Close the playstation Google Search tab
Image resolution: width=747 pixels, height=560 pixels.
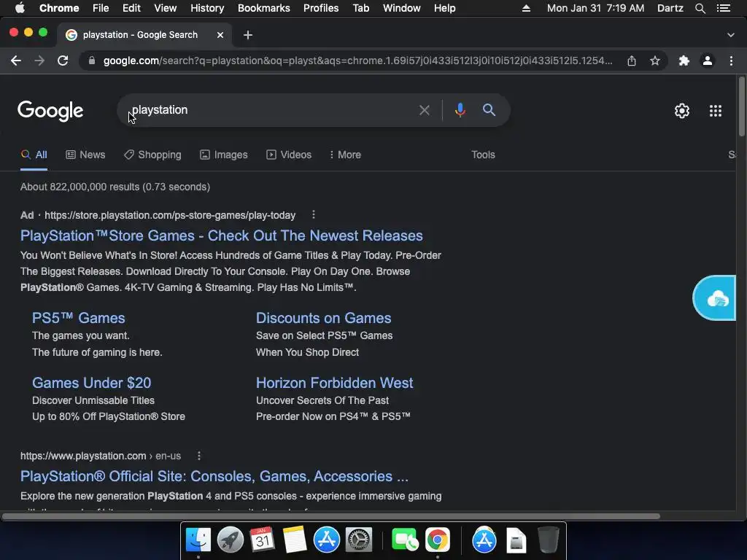point(220,35)
